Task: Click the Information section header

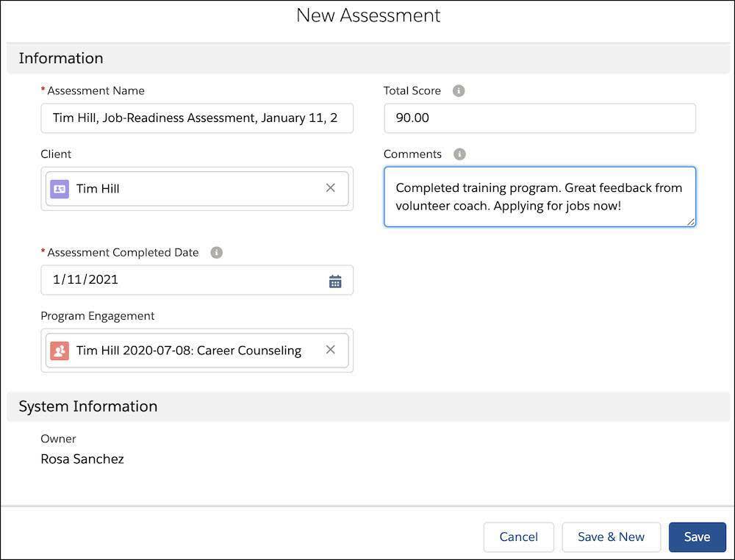Action: [61, 58]
